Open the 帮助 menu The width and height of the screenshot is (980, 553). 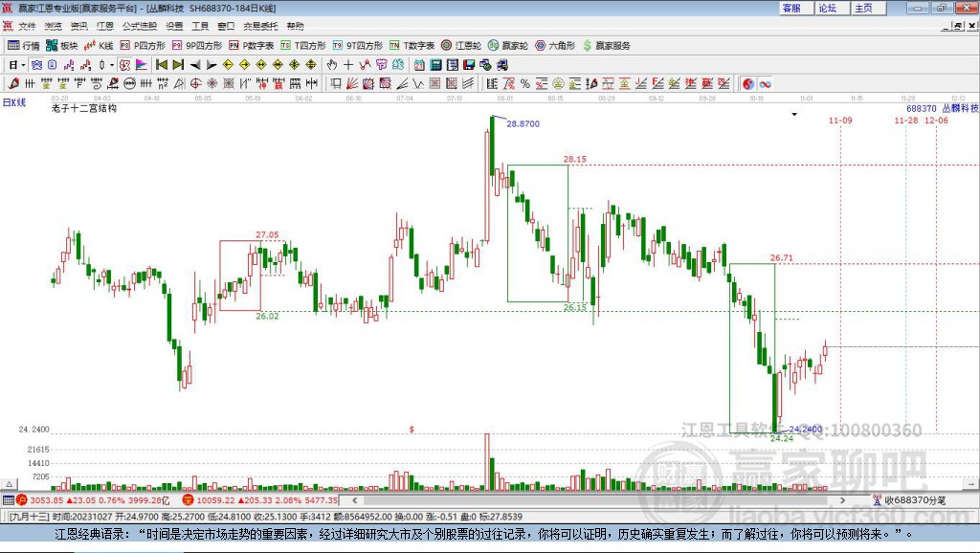(295, 26)
